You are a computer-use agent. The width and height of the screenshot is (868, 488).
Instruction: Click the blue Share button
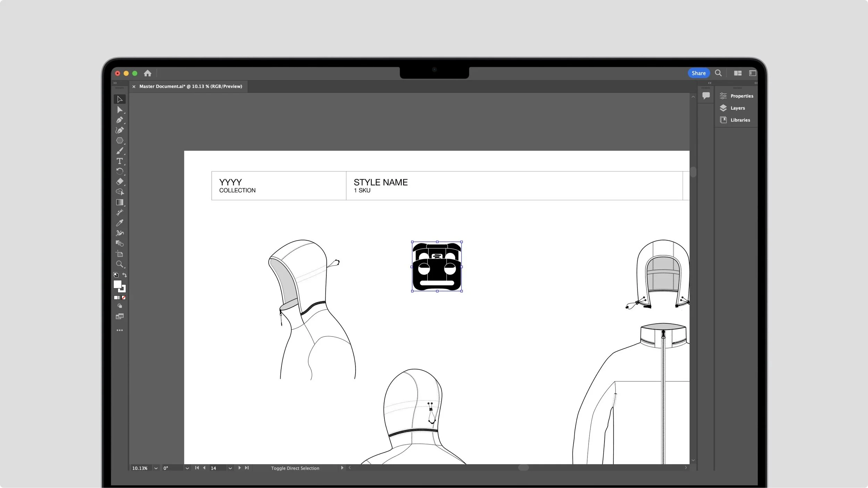698,73
